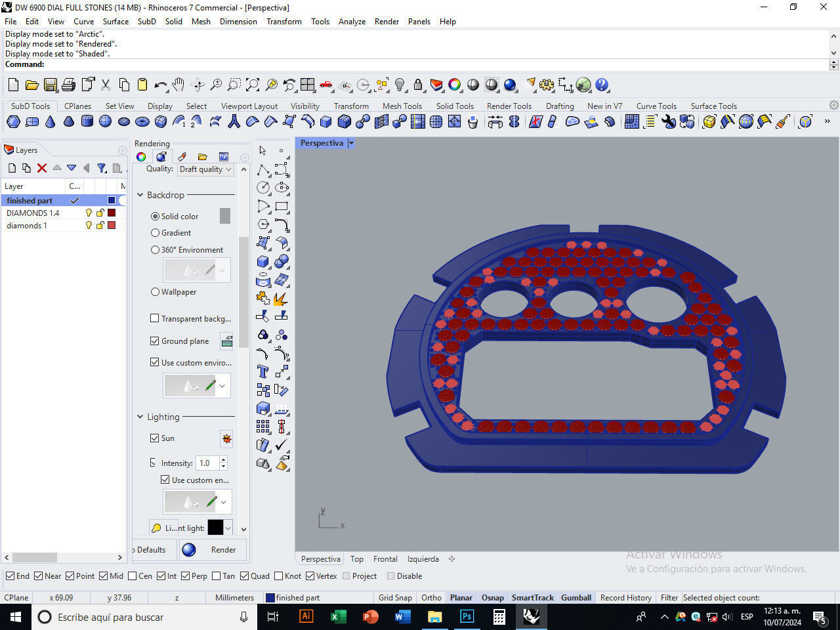Click the light bulb Hide icon

400,85
